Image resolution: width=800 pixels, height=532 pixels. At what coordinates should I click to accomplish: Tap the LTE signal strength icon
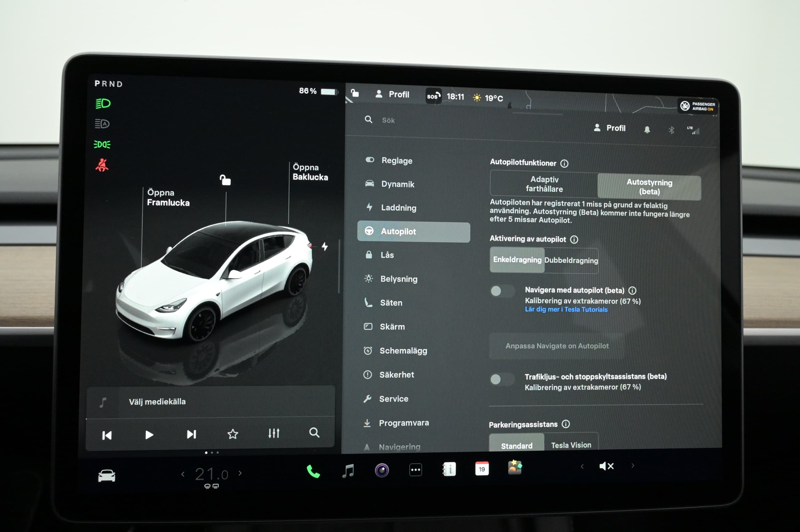point(693,130)
